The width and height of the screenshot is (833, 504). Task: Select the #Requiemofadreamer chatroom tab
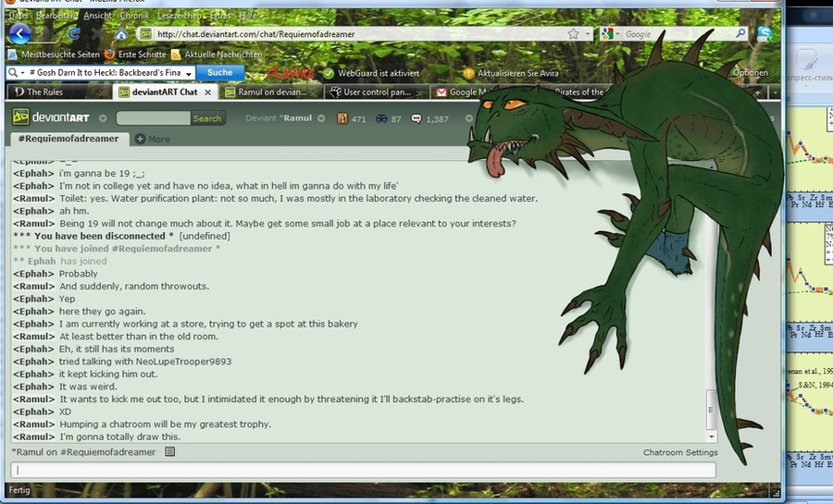coord(68,139)
